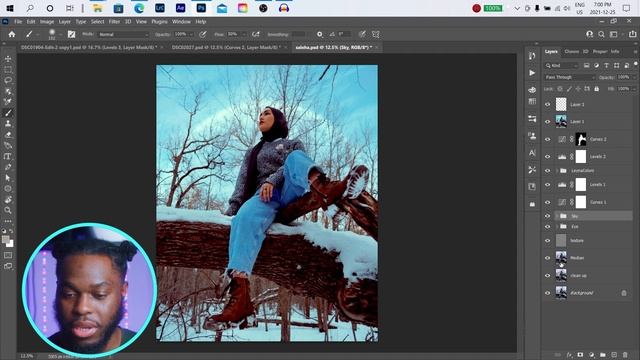Image resolution: width=640 pixels, height=360 pixels.
Task: Click the search icon in Photoshop top-right
Action: (601, 34)
